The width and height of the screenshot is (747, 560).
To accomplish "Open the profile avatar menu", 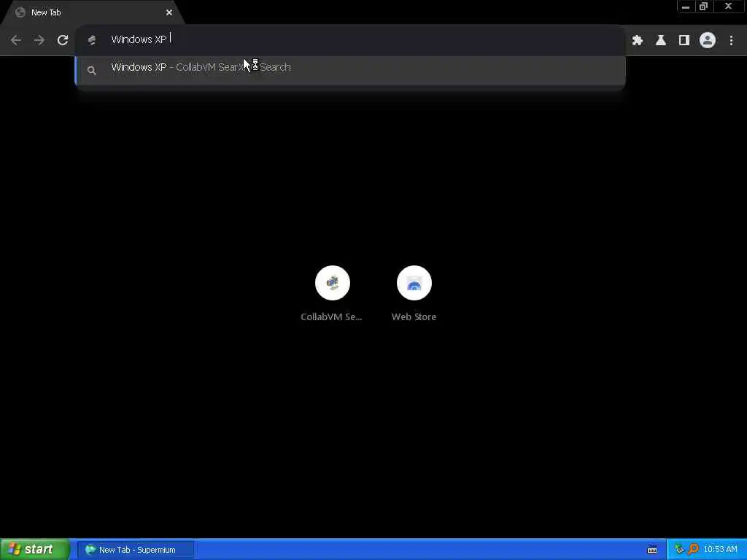I will (708, 41).
